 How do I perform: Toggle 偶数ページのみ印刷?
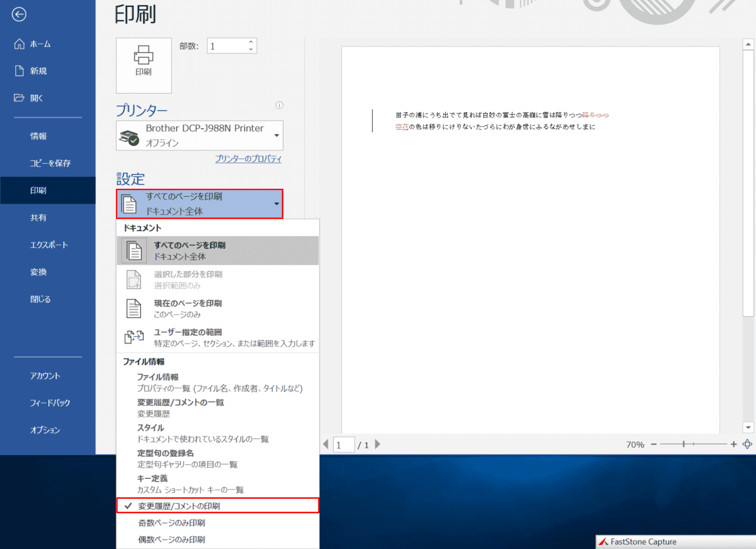coord(218,539)
